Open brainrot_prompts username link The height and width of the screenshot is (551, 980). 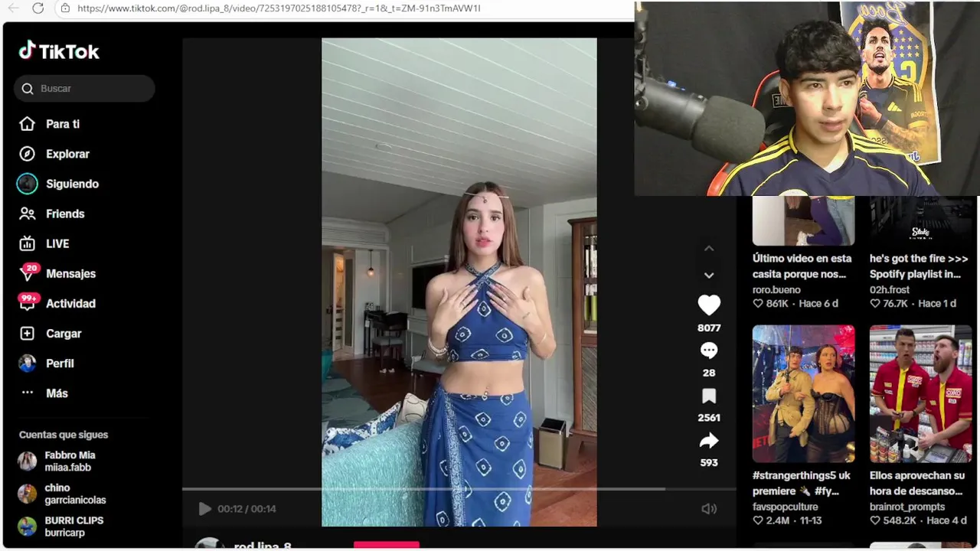click(907, 507)
